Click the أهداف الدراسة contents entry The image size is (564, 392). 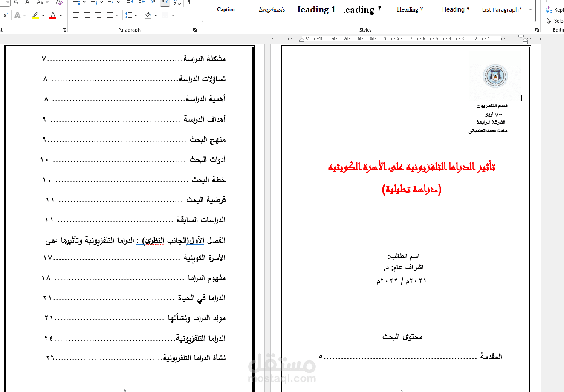pos(134,119)
